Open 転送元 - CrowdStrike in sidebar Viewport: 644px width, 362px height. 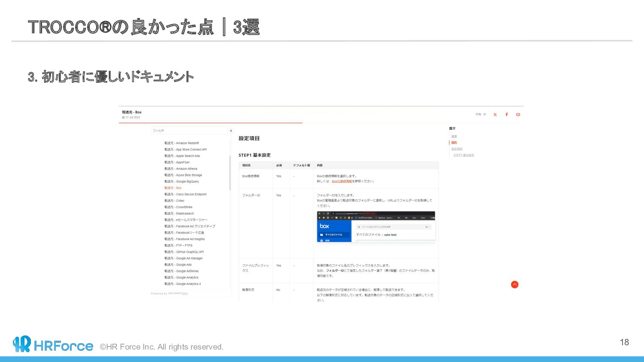pos(178,207)
